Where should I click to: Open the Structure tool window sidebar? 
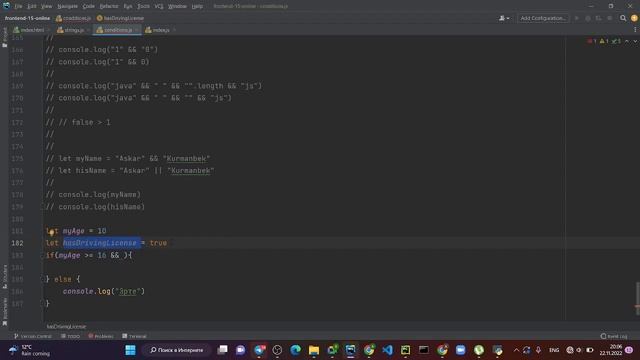point(4,276)
